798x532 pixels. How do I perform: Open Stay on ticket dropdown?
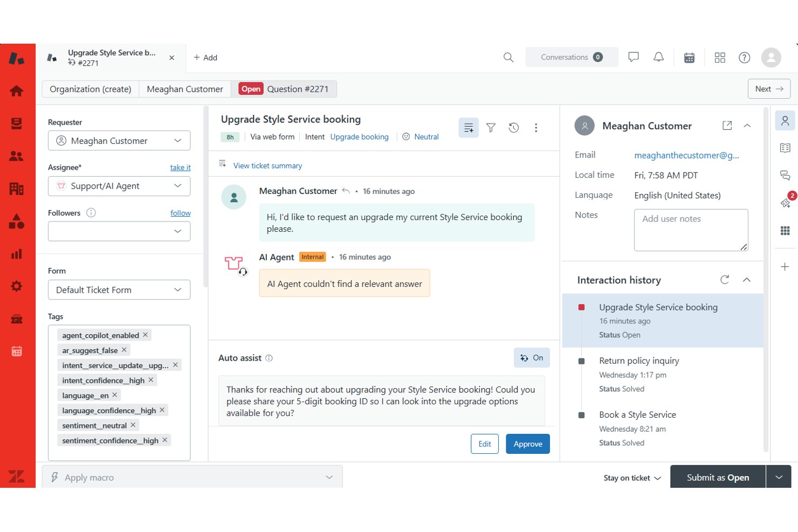coord(632,478)
